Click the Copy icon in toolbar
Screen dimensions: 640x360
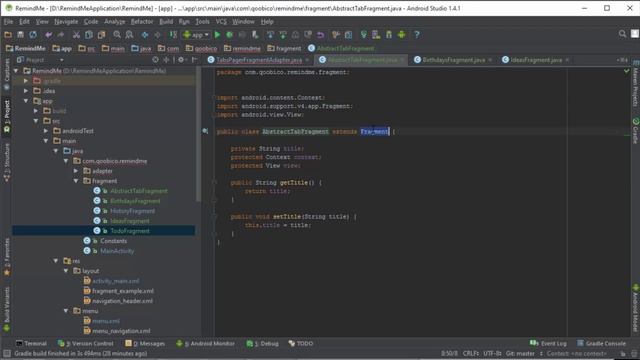(x=89, y=35)
